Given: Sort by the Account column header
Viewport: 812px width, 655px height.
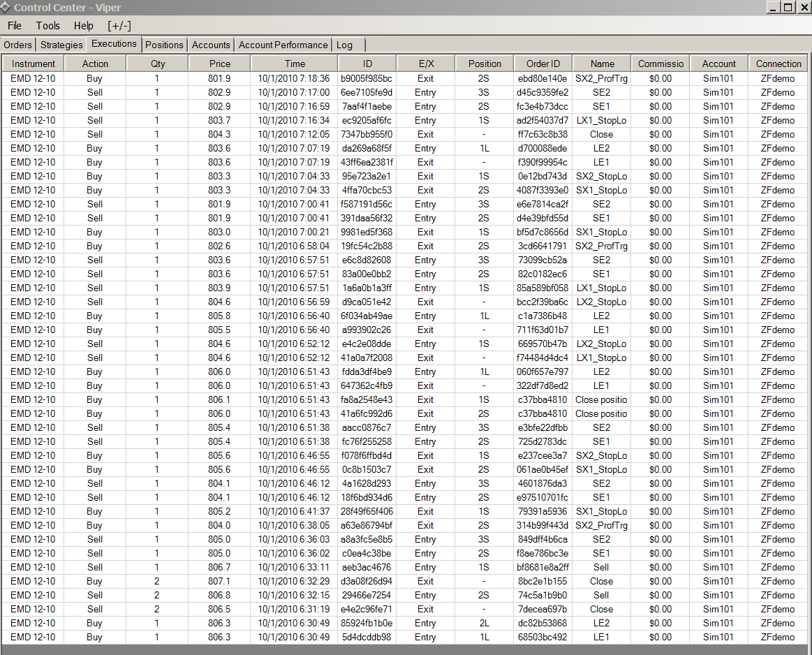Looking at the screenshot, I should coord(718,64).
